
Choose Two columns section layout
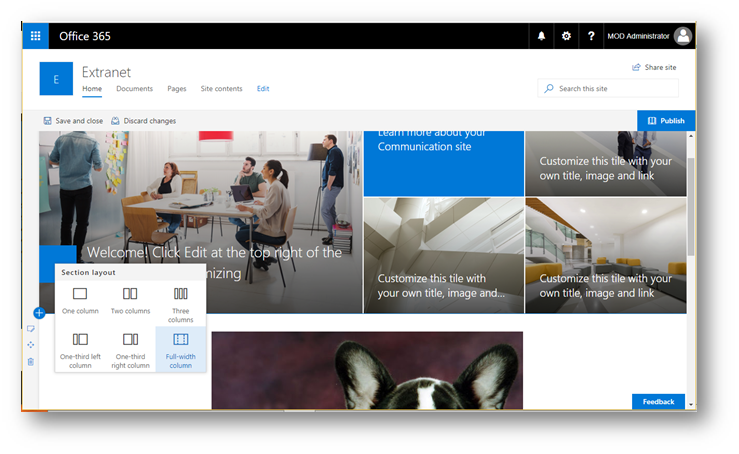(131, 301)
